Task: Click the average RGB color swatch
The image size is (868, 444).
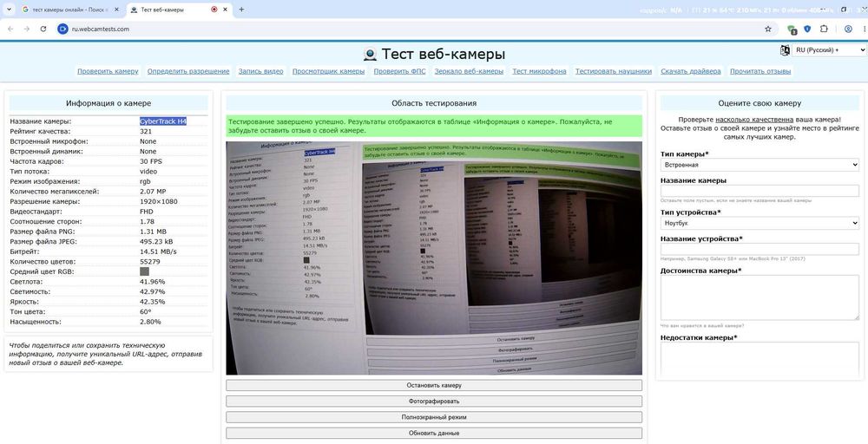Action: [144, 271]
